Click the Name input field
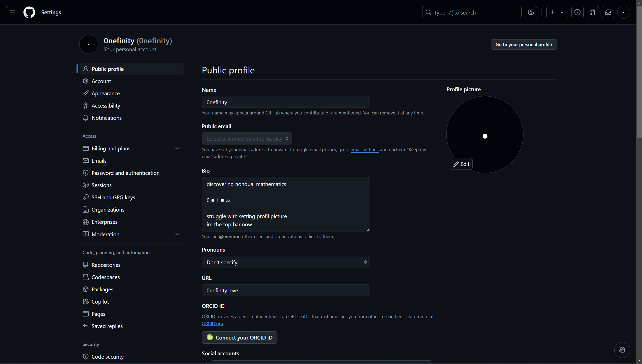The height and width of the screenshot is (364, 642). coord(286,102)
